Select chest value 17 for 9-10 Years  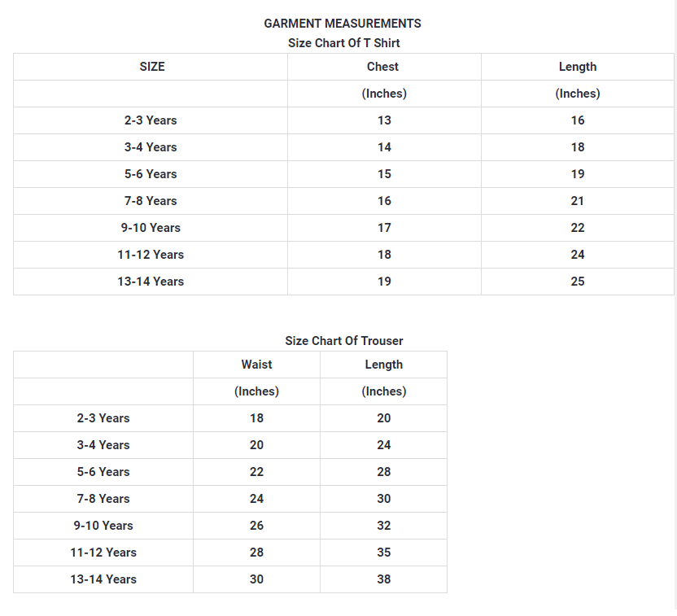pyautogui.click(x=384, y=228)
